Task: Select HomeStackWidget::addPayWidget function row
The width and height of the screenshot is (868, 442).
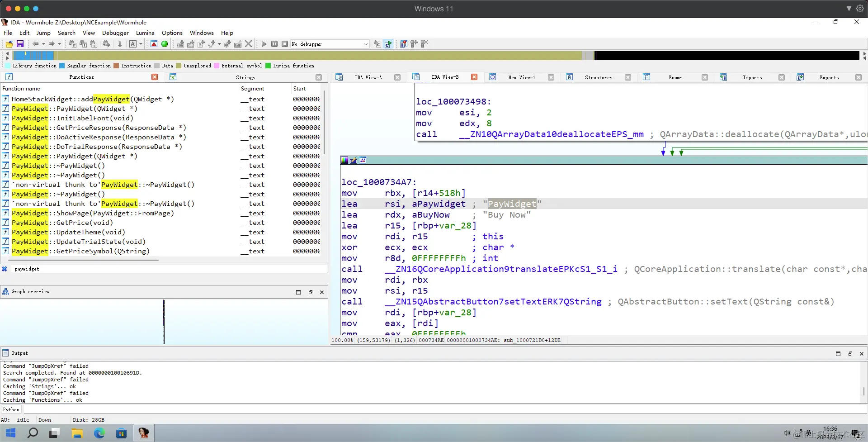Action: (x=160, y=99)
